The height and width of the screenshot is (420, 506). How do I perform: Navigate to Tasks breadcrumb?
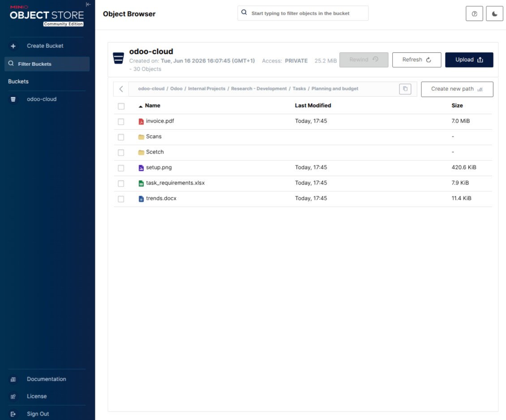299,89
